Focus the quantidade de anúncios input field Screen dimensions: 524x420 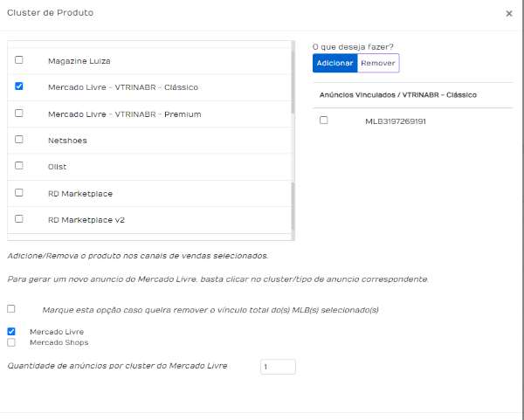(278, 367)
